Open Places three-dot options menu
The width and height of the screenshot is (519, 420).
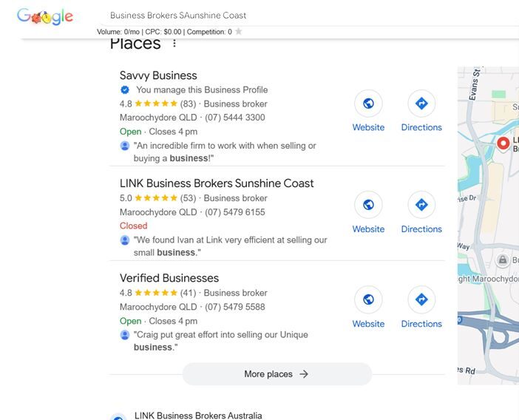click(174, 44)
